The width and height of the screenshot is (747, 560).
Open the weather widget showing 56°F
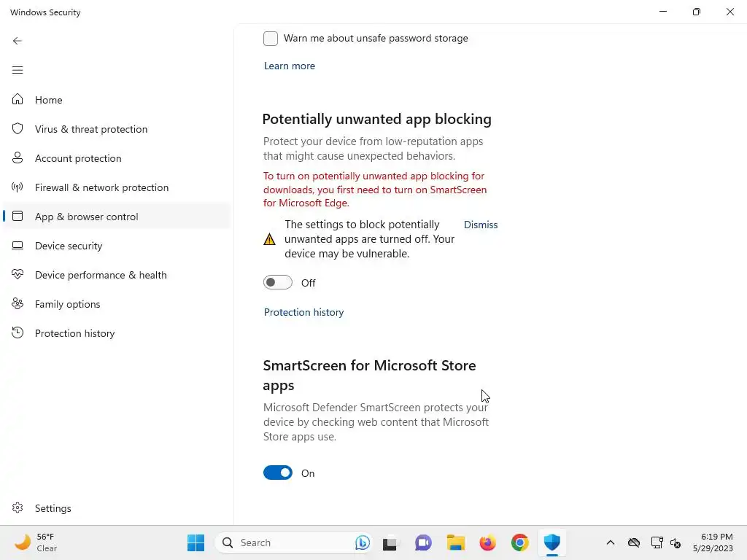coord(36,542)
